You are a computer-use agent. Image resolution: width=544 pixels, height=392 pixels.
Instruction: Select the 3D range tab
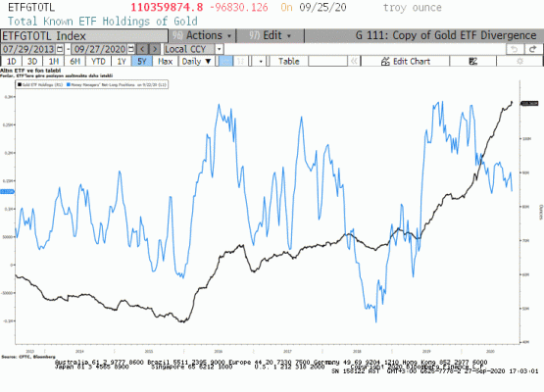(32, 62)
